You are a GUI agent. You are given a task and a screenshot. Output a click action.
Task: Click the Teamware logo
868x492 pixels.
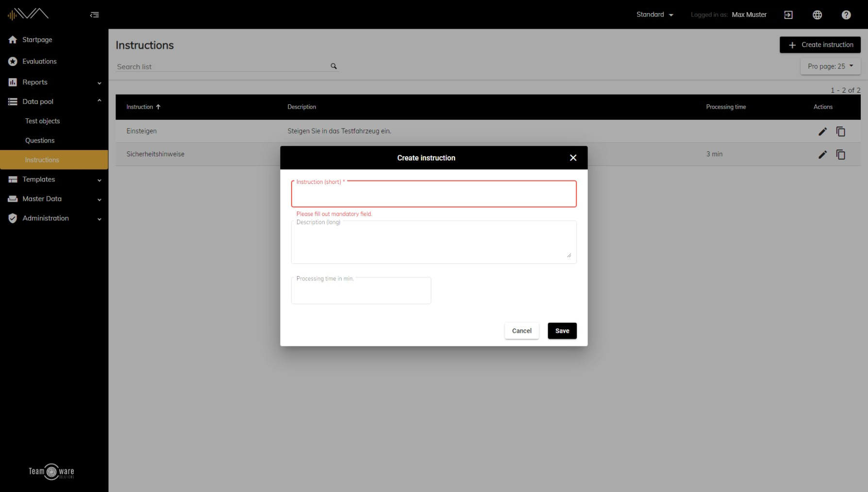pyautogui.click(x=51, y=472)
